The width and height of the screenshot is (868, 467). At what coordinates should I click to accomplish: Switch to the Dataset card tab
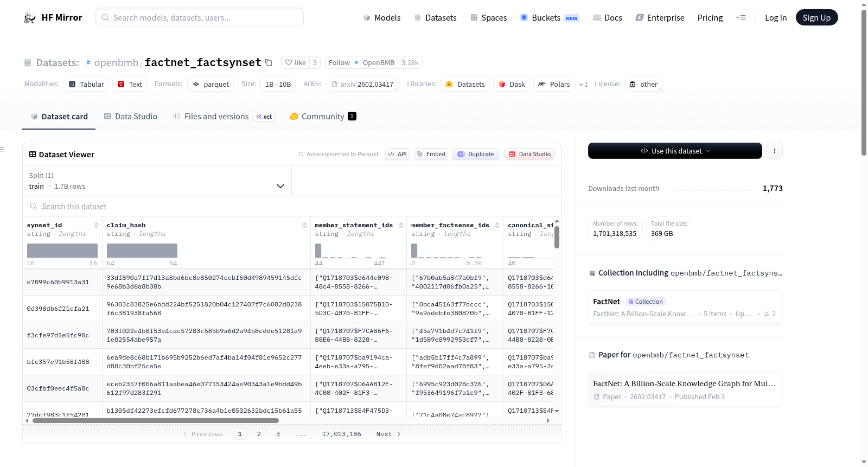(x=59, y=117)
